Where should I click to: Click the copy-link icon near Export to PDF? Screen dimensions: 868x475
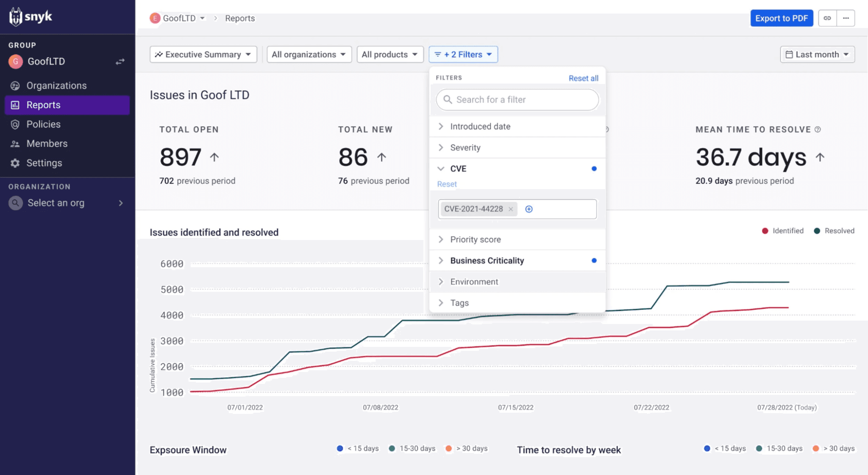point(827,18)
